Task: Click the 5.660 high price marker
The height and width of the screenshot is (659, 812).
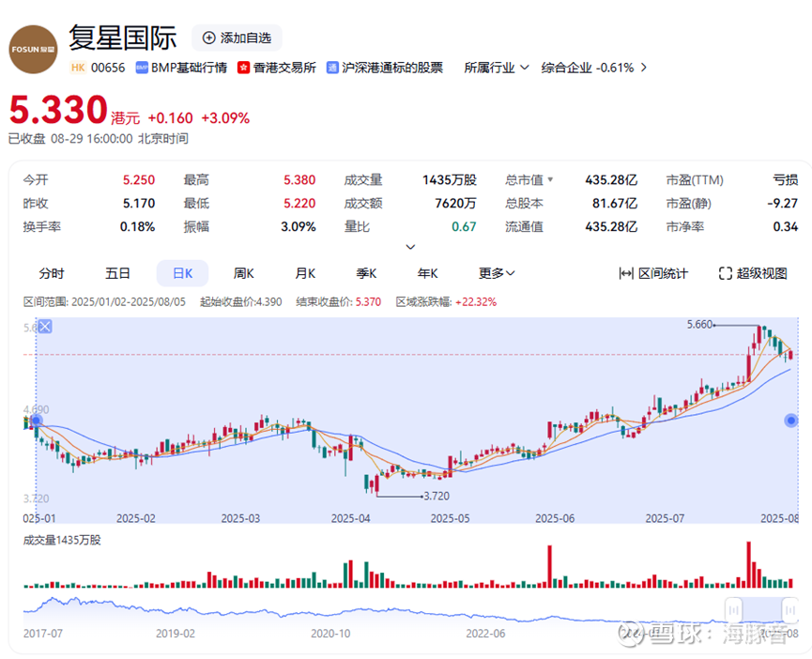Action: click(x=699, y=325)
